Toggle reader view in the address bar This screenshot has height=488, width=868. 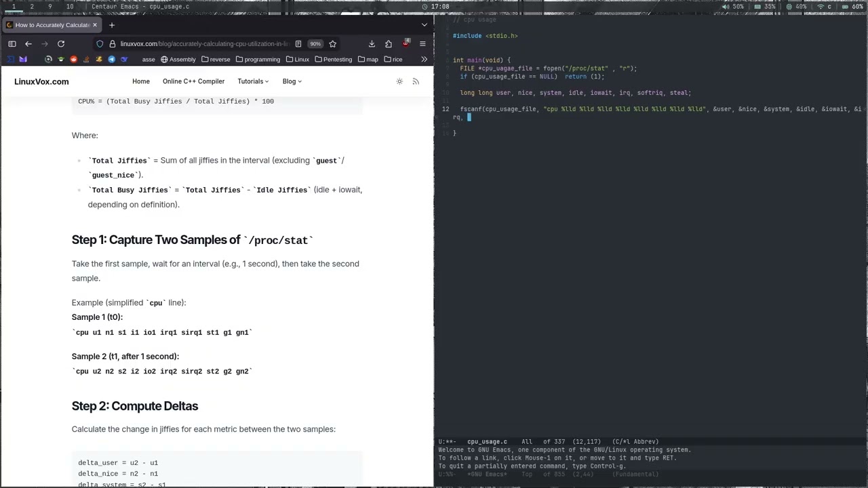pos(298,44)
